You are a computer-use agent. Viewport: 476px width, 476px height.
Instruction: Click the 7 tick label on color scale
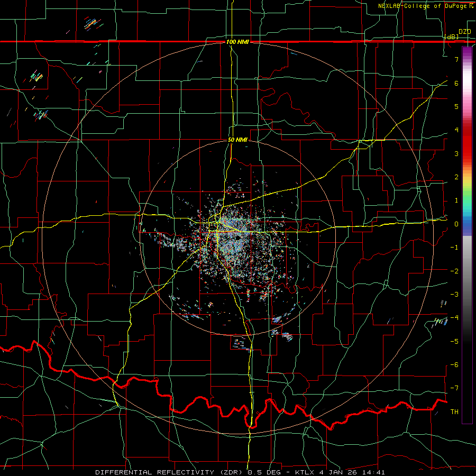coord(456,59)
